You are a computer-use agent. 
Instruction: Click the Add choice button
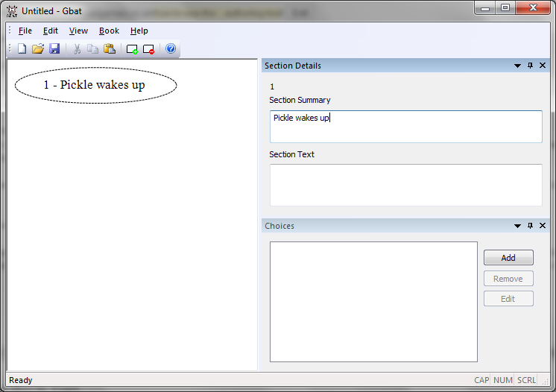508,258
